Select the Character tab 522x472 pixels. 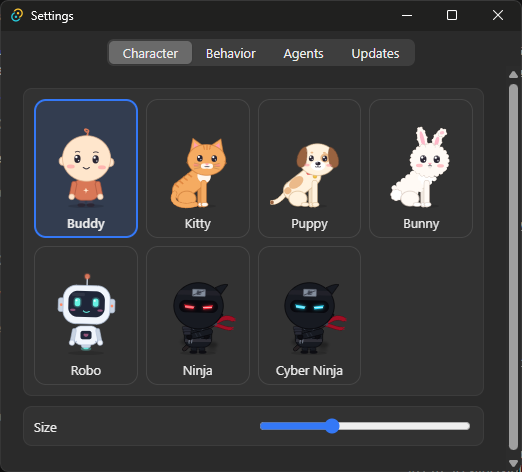pyautogui.click(x=150, y=53)
